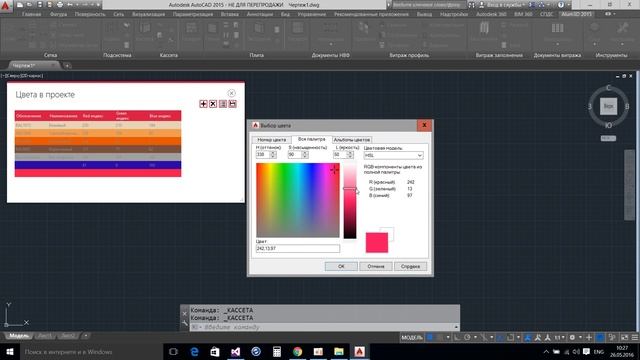Click the Справка button
This screenshot has width=640, height=360.
tap(410, 266)
